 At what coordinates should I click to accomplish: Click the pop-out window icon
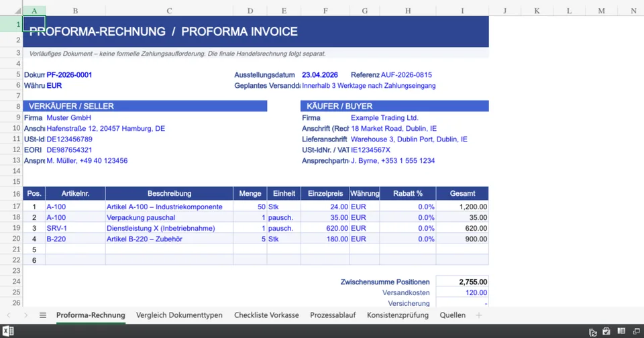[x=636, y=331]
